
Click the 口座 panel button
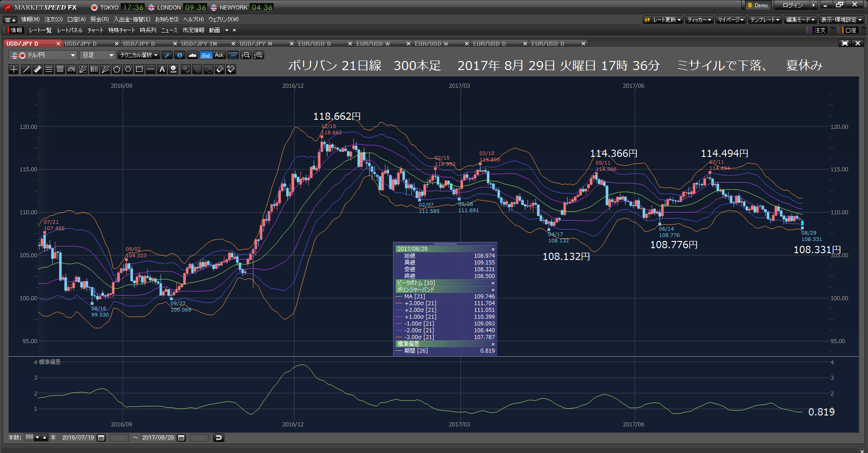point(851,30)
